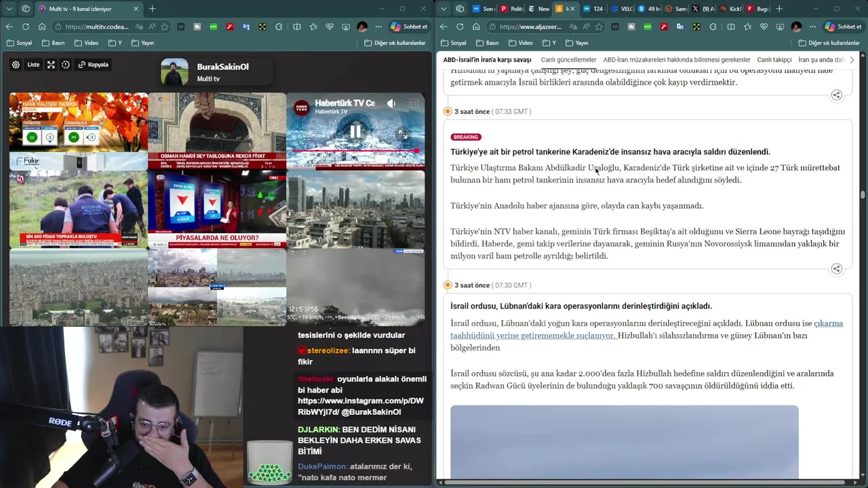Click home icon in left browser window
Screen dimensions: 868x488
click(41, 27)
